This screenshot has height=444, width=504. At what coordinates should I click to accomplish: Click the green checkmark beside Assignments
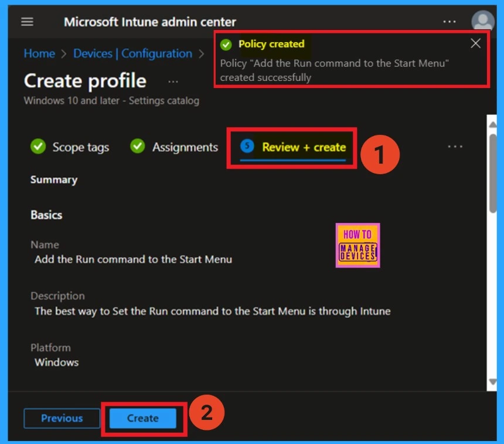point(138,145)
